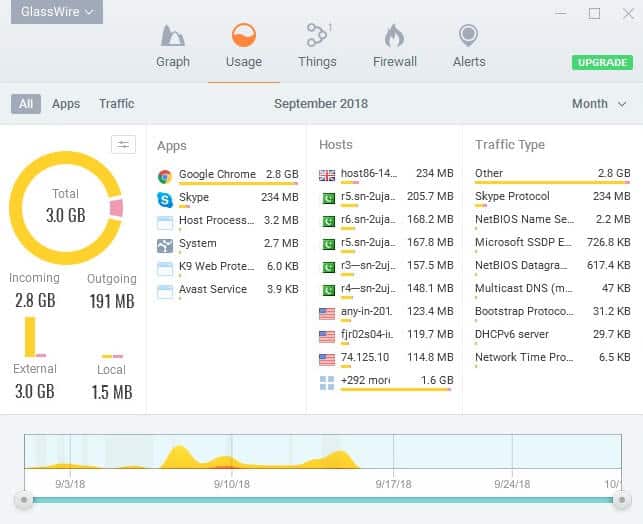Click the US flag beside any-in-201 host

(x=327, y=314)
